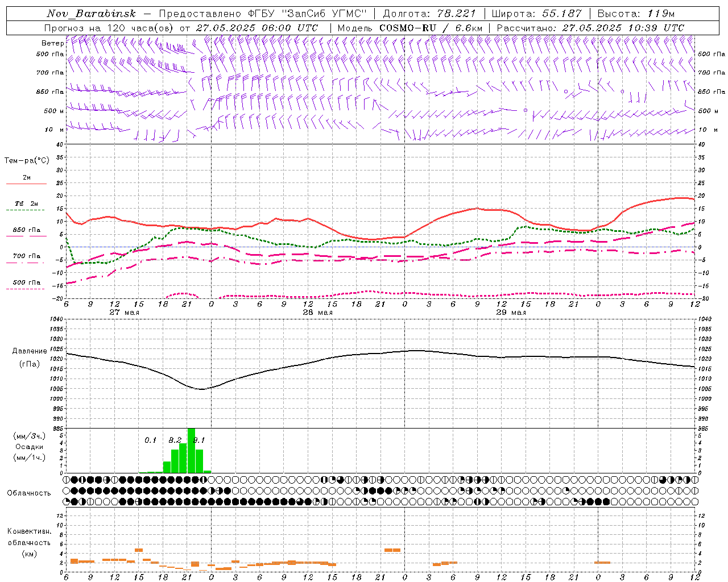Select the Td 2м dew point legend entry
The height and width of the screenshot is (582, 728).
[x=26, y=203]
